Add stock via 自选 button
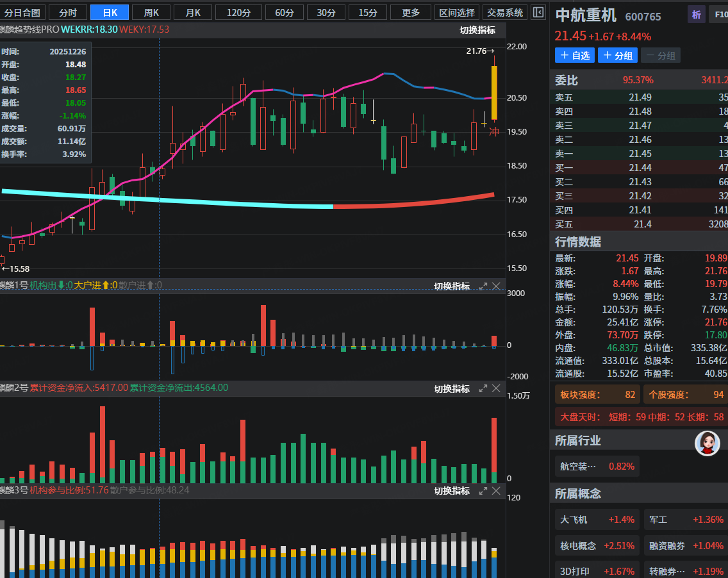This screenshot has height=578, width=728. (x=575, y=56)
